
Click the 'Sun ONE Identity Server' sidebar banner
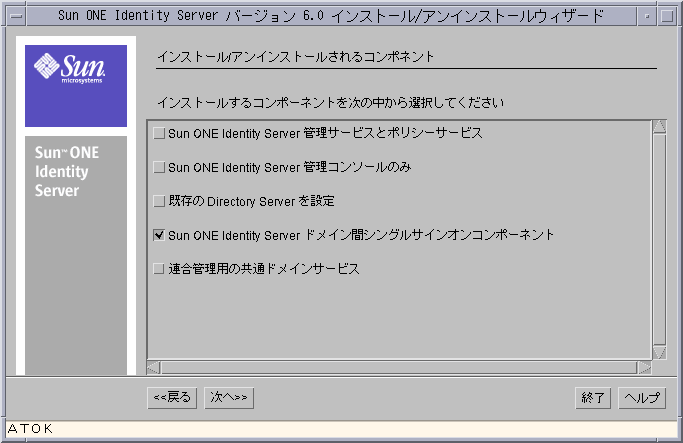click(x=76, y=255)
